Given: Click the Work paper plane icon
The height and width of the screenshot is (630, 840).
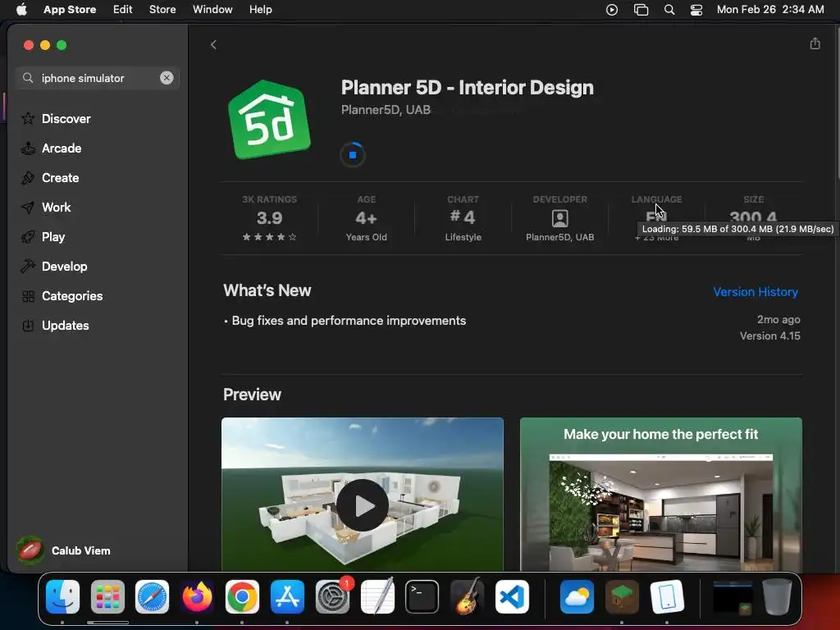Looking at the screenshot, I should click(x=28, y=207).
